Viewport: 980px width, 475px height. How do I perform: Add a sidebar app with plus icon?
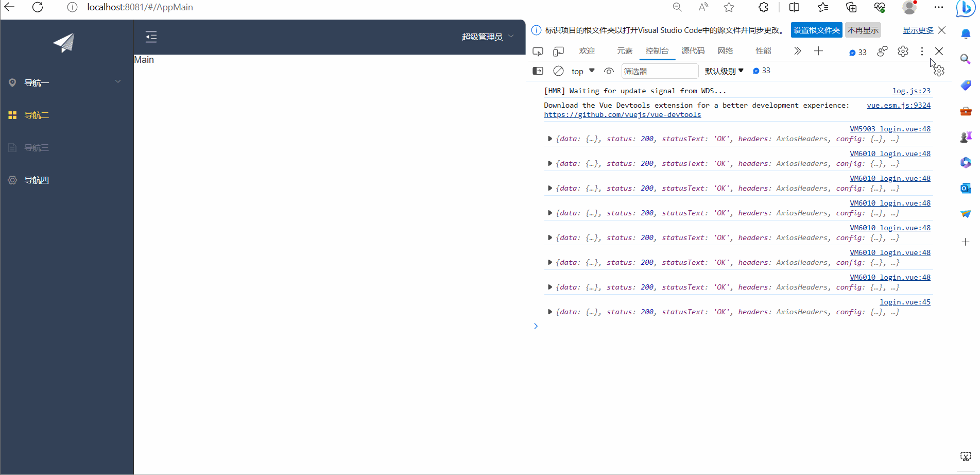(966, 242)
